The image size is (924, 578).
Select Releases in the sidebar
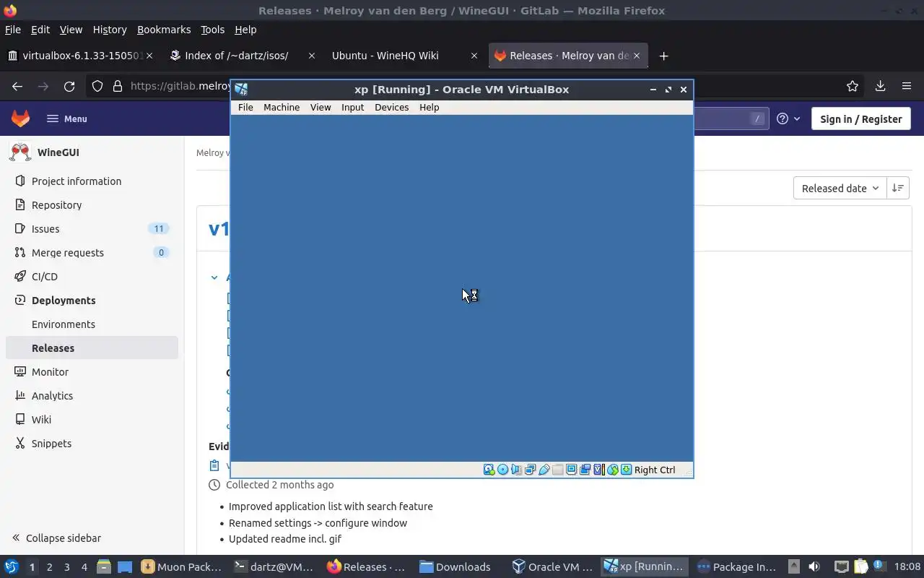(x=92, y=348)
